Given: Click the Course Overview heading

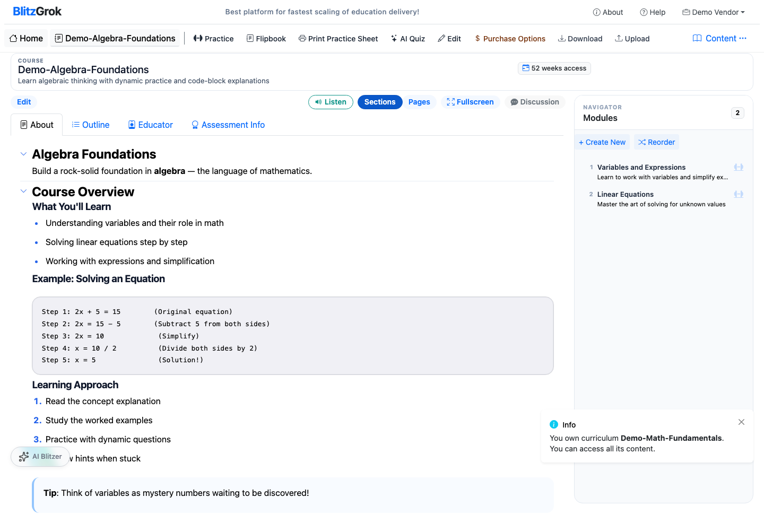Looking at the screenshot, I should click(x=83, y=192).
